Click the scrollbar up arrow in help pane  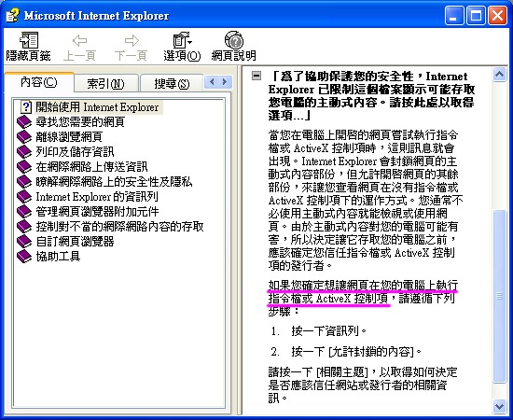499,75
